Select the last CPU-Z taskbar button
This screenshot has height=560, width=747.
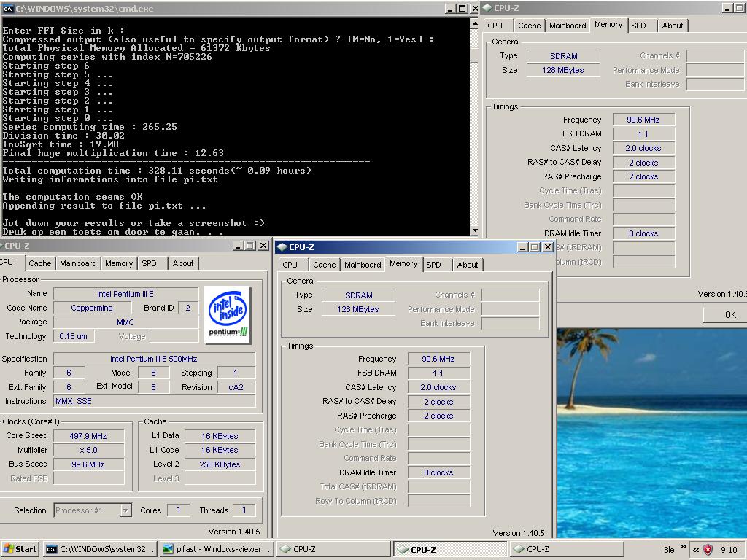tap(566, 549)
